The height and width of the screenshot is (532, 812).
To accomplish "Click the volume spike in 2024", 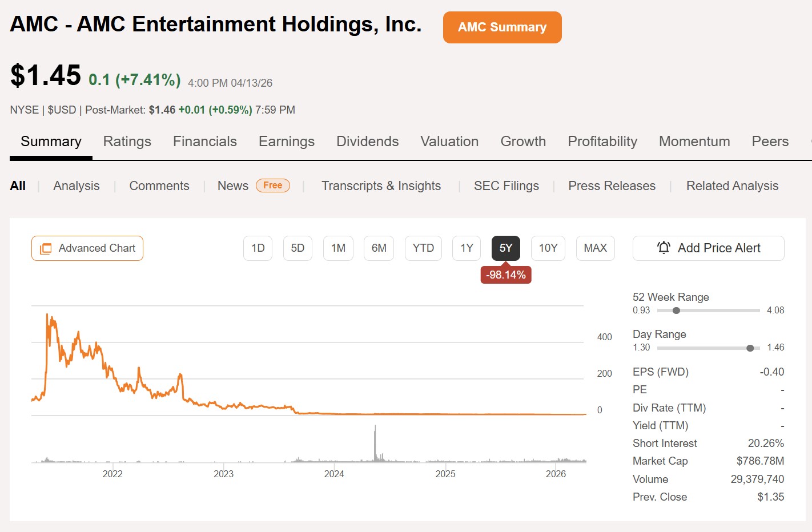I will (x=375, y=442).
